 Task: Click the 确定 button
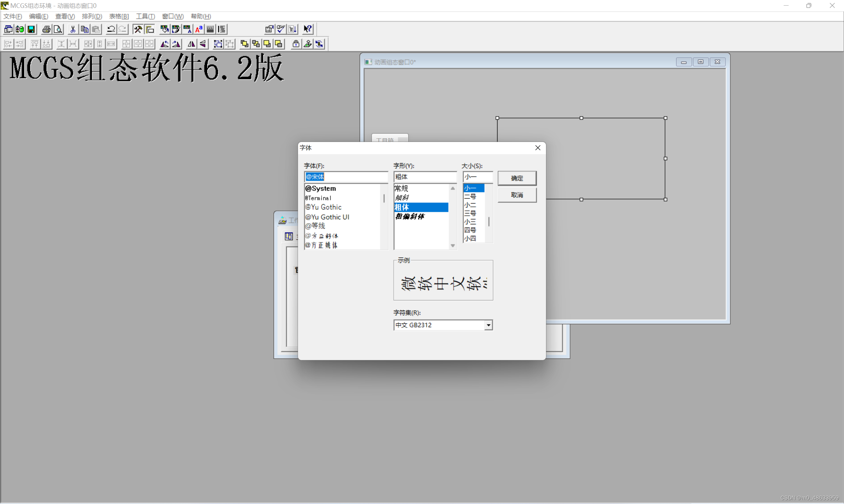tap(517, 178)
